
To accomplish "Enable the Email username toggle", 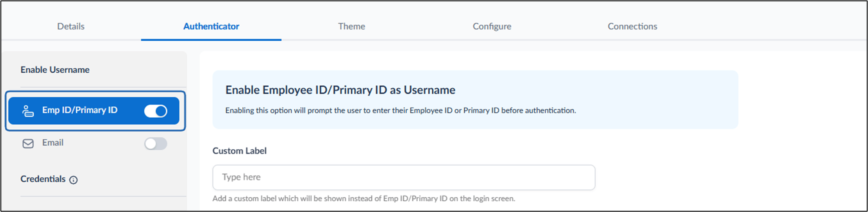I will pyautogui.click(x=156, y=144).
